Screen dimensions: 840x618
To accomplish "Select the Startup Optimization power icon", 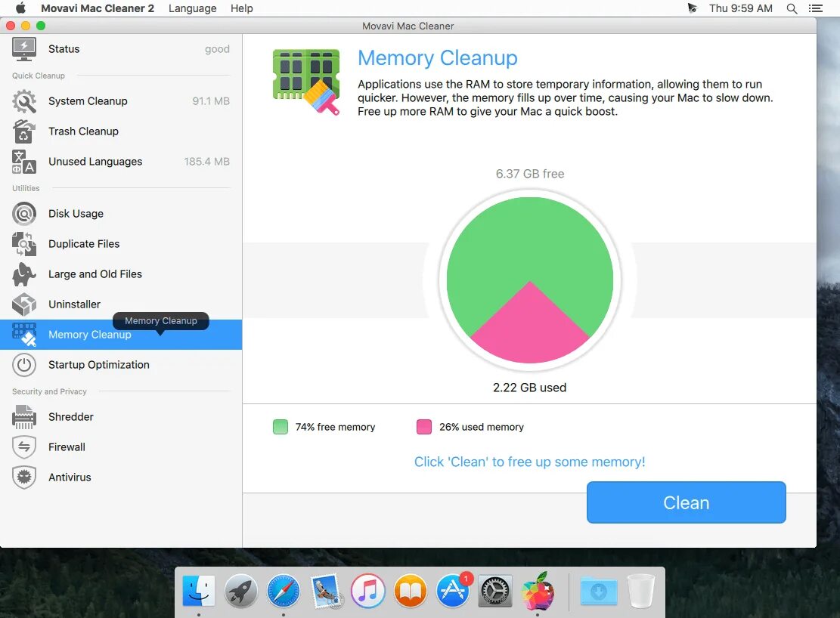I will click(x=24, y=365).
